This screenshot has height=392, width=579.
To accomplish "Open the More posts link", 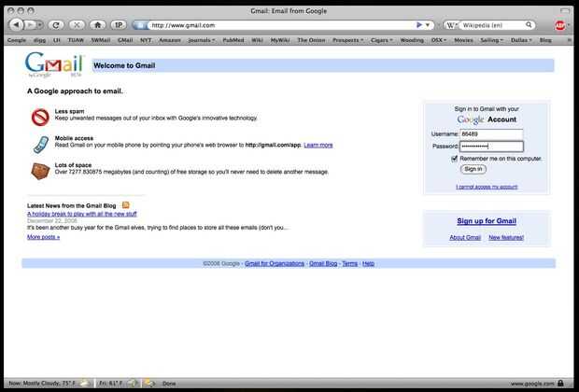I will 43,237.
